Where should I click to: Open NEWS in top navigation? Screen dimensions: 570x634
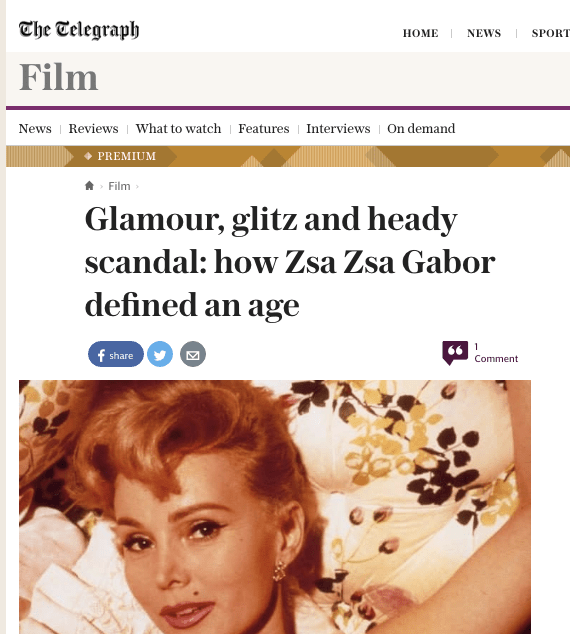[484, 33]
